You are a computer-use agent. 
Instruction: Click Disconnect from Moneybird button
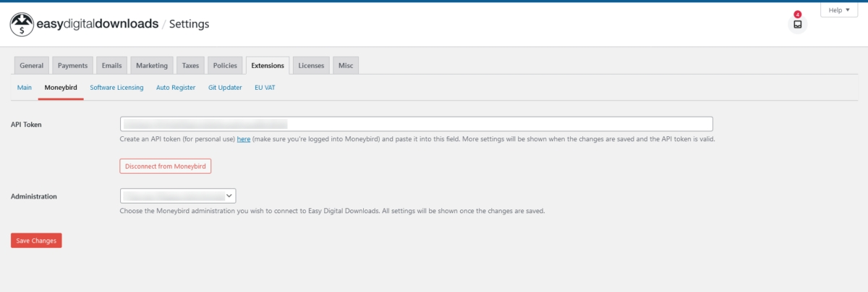(x=166, y=166)
